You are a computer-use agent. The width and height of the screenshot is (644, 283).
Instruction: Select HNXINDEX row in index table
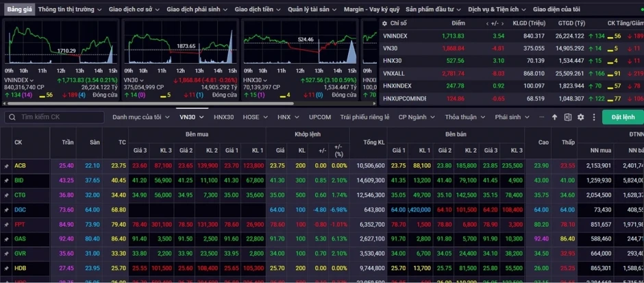coord(512,86)
